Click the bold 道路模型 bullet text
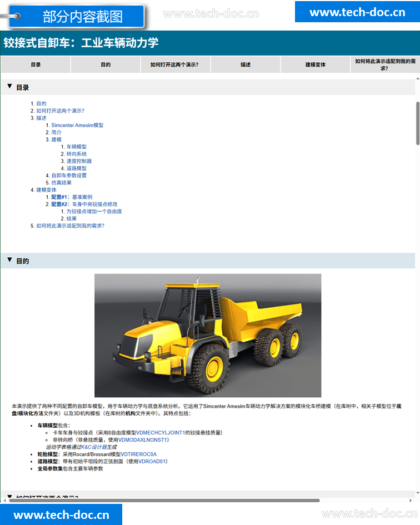420x525 pixels. (48, 461)
